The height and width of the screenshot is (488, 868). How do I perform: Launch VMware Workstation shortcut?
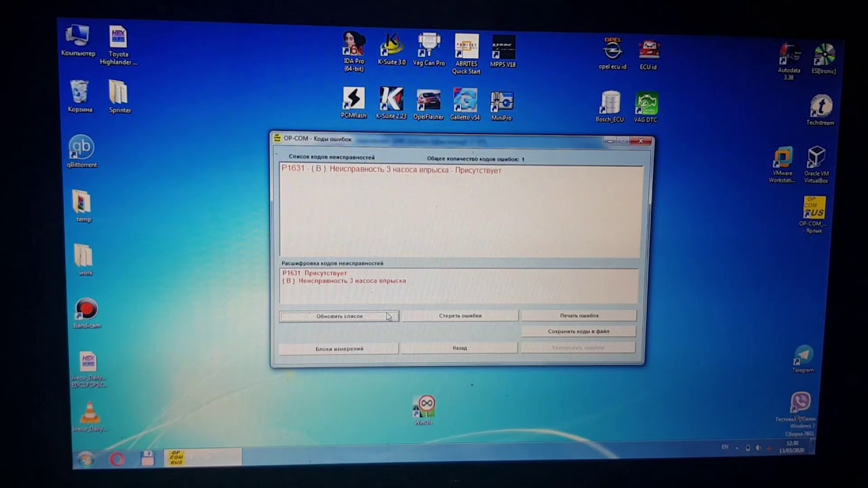(x=782, y=165)
